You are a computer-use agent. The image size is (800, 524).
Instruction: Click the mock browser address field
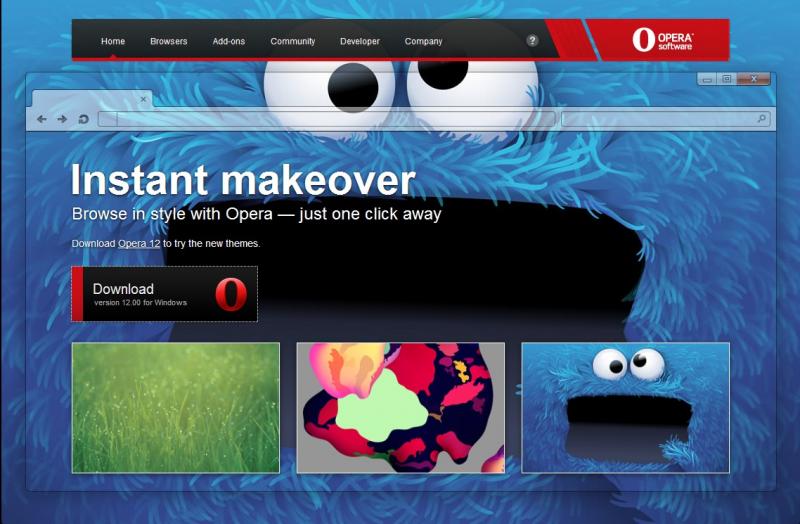[327, 119]
